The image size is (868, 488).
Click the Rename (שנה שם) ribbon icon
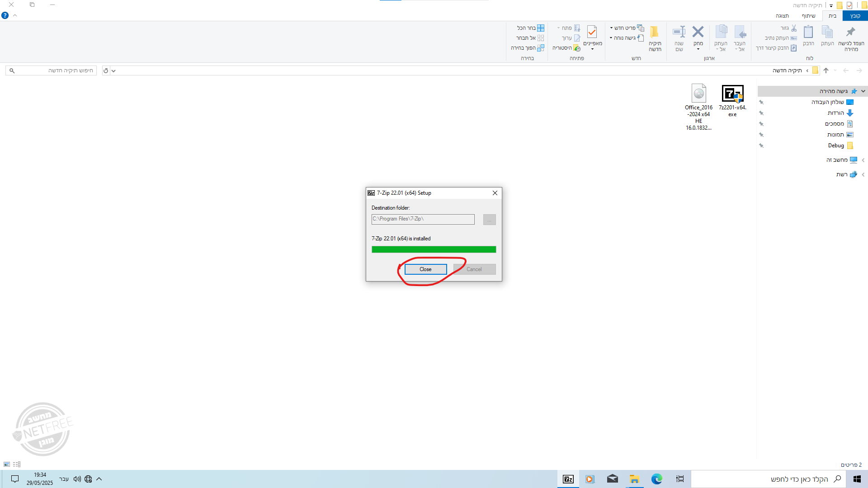[679, 38]
